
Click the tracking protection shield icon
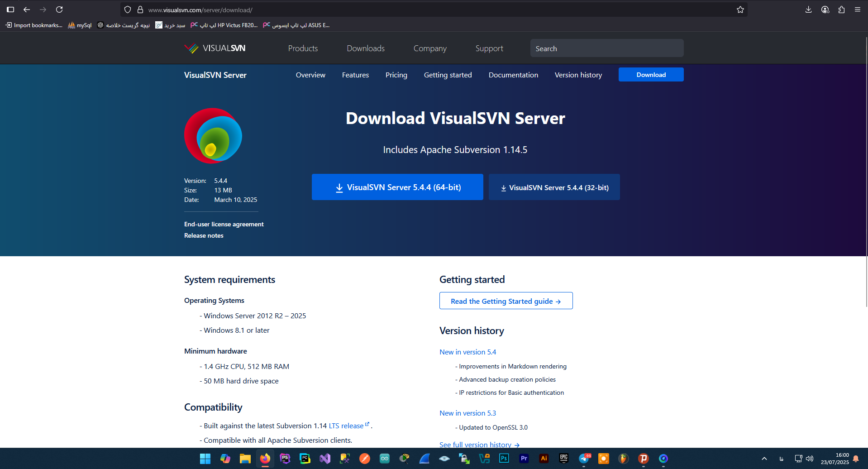128,10
